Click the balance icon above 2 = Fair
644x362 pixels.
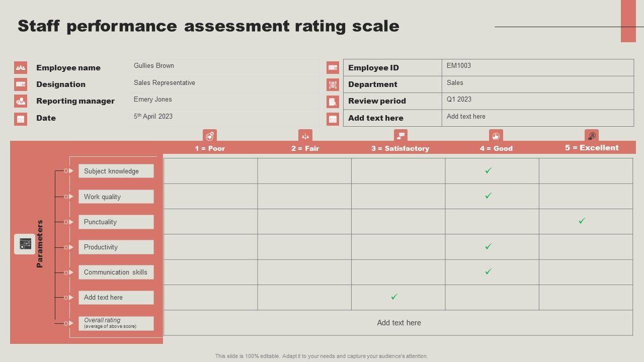(x=305, y=136)
